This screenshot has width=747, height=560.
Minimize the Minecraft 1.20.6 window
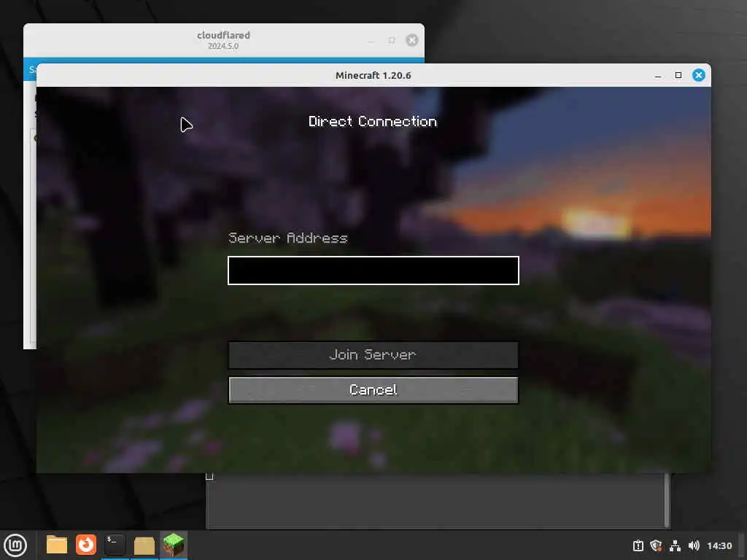click(x=658, y=75)
